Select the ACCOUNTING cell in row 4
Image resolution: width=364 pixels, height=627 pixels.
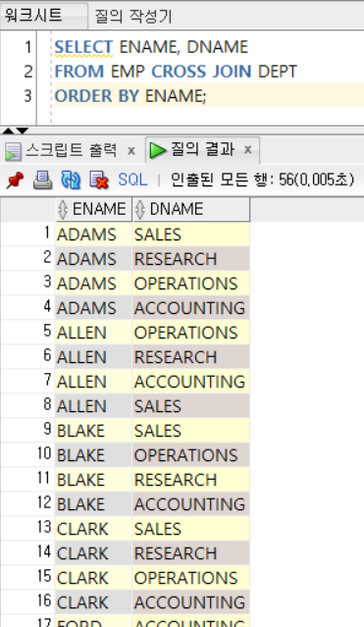(190, 308)
